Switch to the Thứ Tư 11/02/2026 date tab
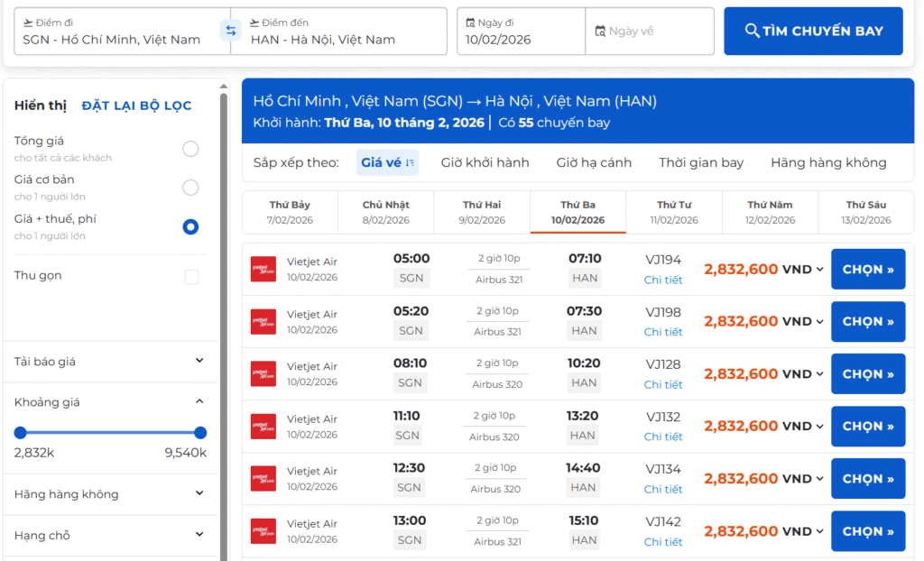 674,211
